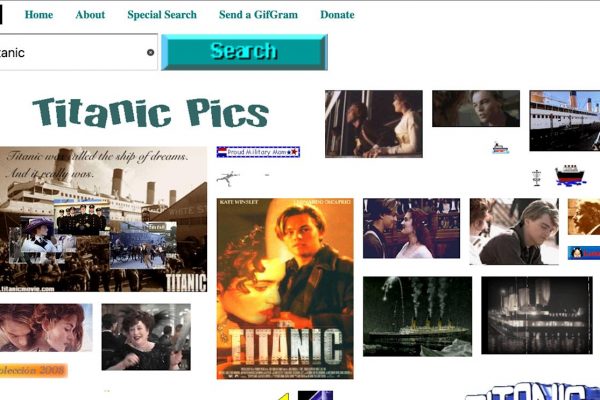Open the dark blue thumbnail at the bottom

315,395
